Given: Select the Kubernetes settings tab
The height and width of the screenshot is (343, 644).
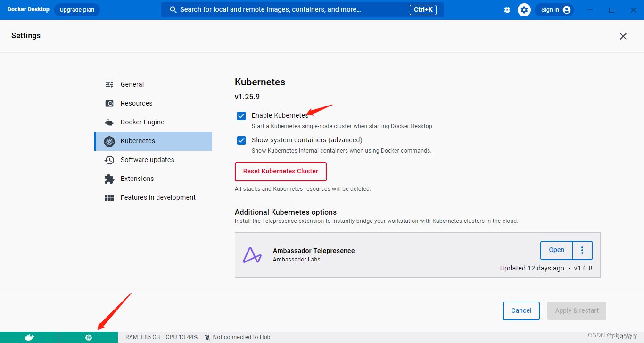Looking at the screenshot, I should [153, 141].
